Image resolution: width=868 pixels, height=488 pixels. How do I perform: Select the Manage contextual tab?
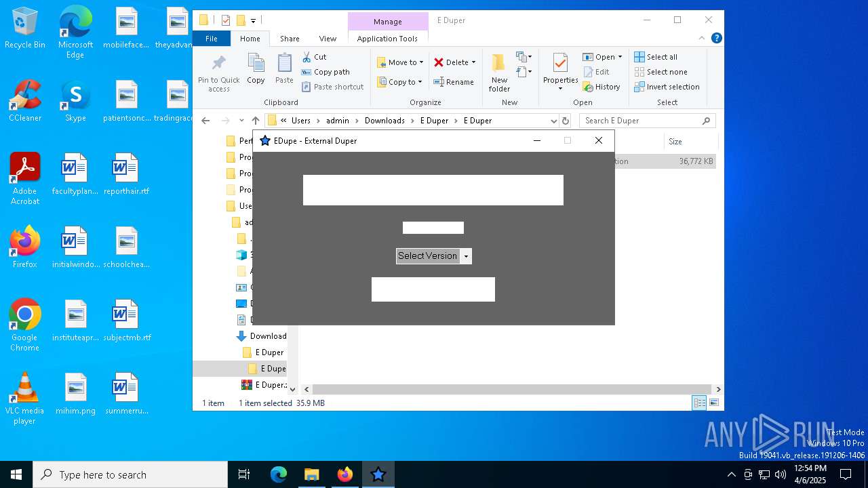pyautogui.click(x=388, y=22)
